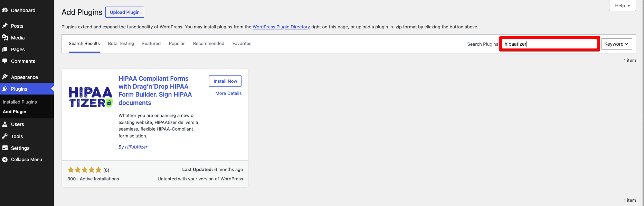644x206 pixels.
Task: Open the Keyword search type dropdown
Action: click(x=617, y=44)
